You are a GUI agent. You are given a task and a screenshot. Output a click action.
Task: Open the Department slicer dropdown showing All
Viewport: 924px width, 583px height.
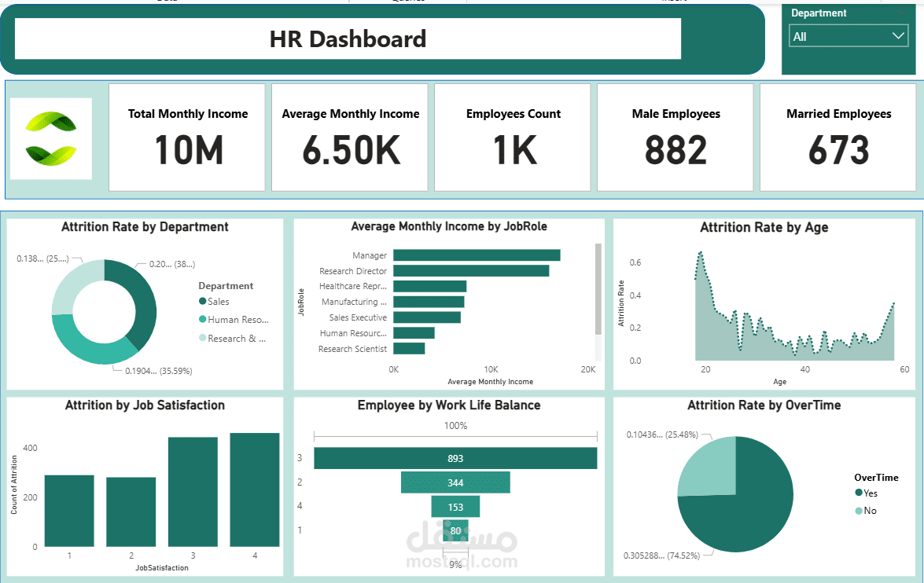(899, 35)
